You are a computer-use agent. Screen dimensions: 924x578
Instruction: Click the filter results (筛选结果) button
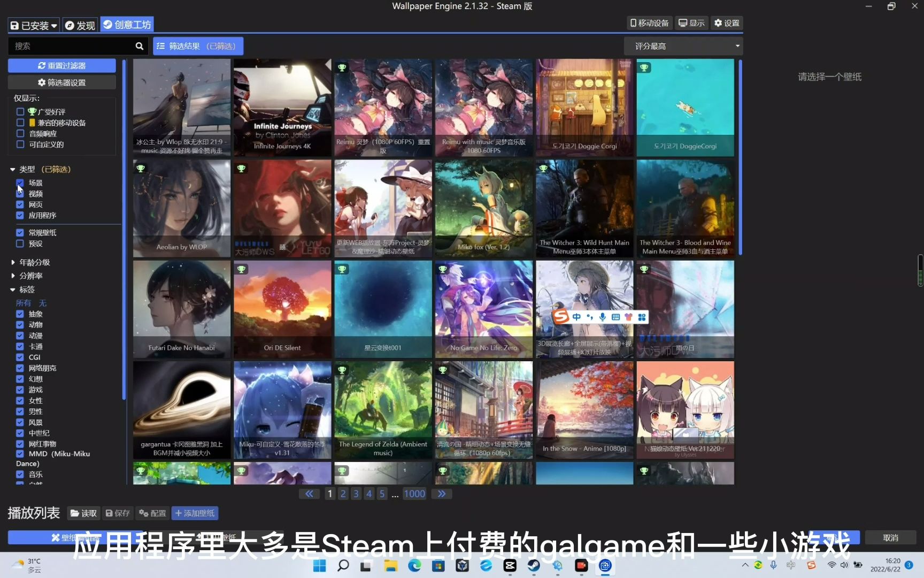coord(198,46)
